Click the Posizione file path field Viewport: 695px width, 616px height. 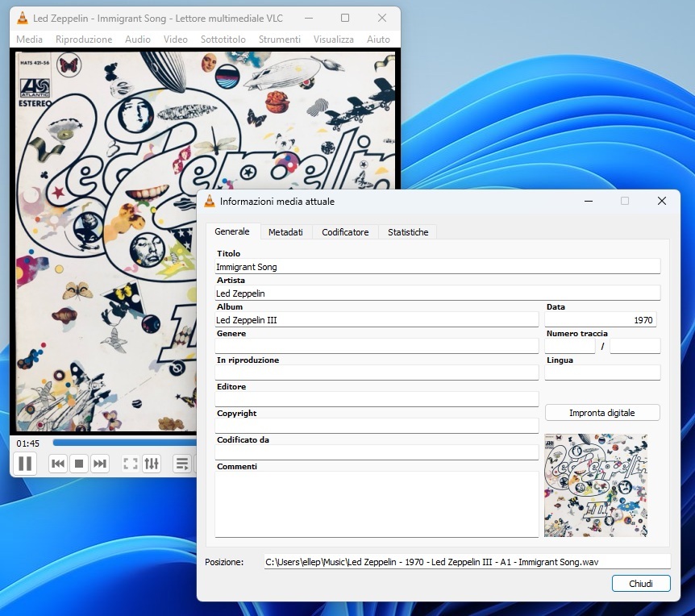pyautogui.click(x=467, y=561)
